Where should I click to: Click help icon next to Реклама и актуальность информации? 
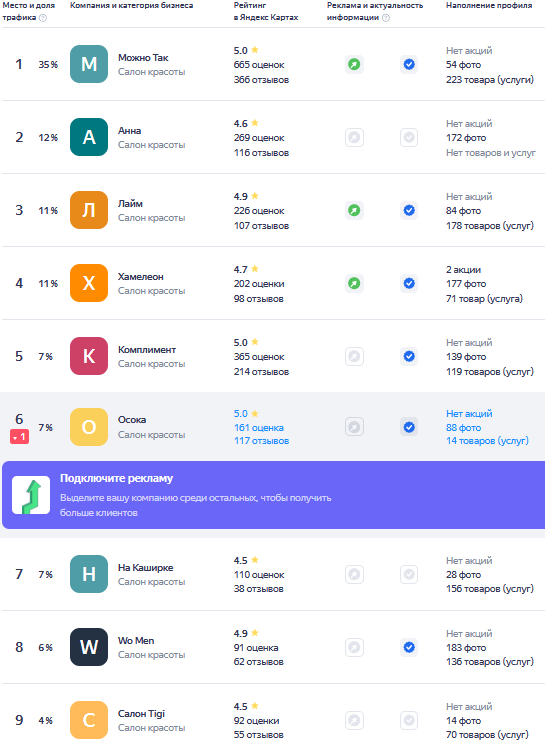[386, 18]
